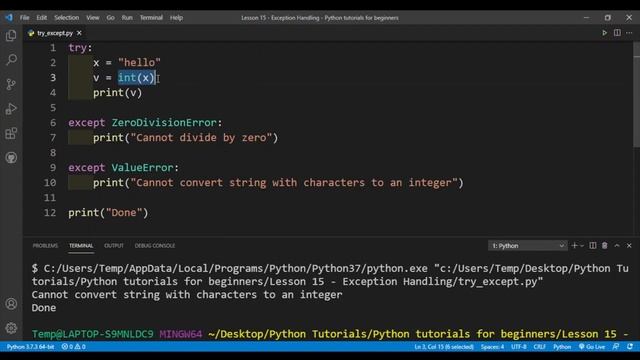Click Ln 3, Col 15 cursor position
This screenshot has width=640, height=360.
(444, 347)
